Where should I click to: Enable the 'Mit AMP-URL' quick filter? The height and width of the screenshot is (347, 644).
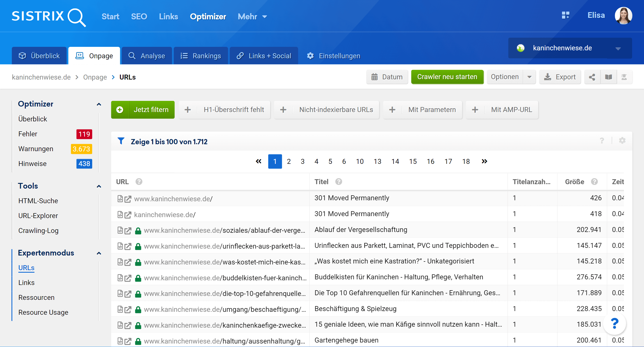coord(502,110)
